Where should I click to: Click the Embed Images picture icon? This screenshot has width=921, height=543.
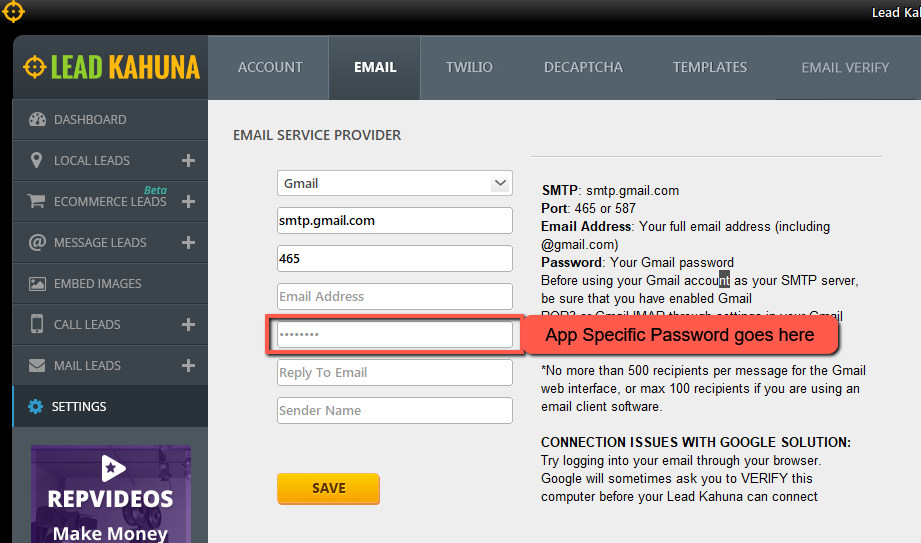coord(38,284)
